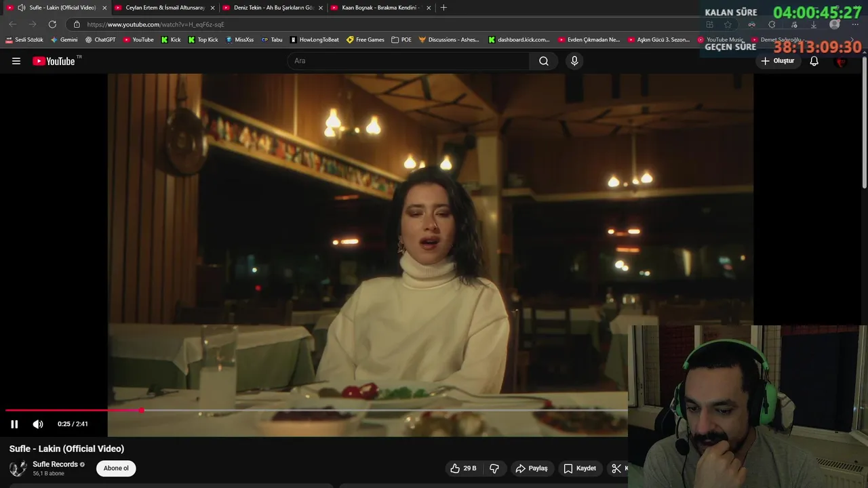Screen dimensions: 868x488
Task: Click the 0:25 / 2:41 time display
Action: point(73,424)
